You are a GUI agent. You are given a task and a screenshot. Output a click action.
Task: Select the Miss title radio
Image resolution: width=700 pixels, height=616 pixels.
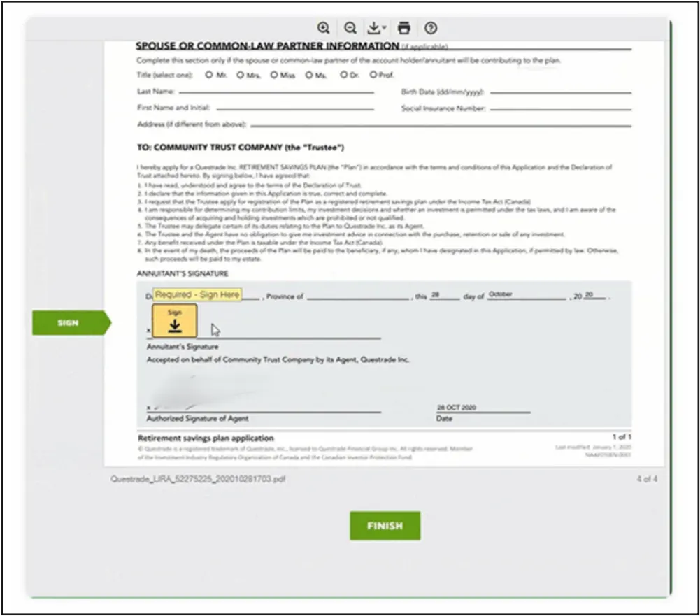pos(273,75)
